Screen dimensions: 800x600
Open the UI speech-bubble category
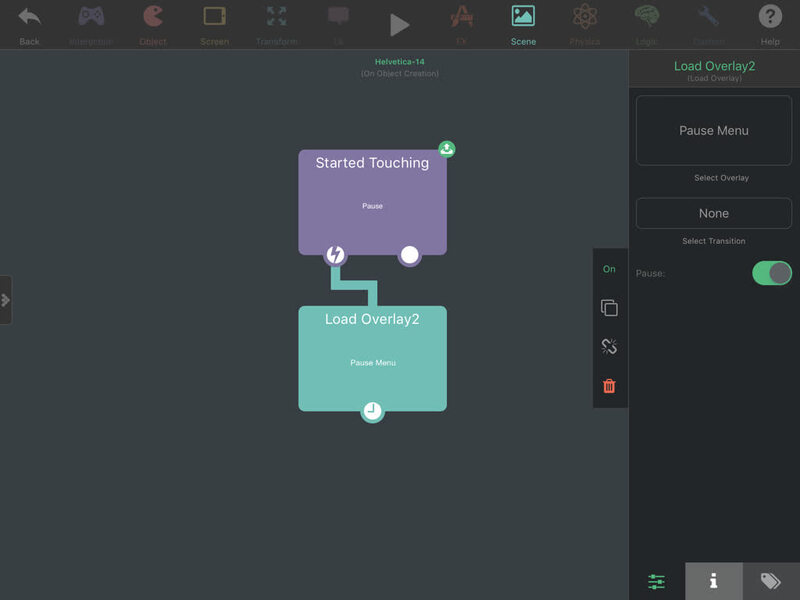tap(338, 24)
